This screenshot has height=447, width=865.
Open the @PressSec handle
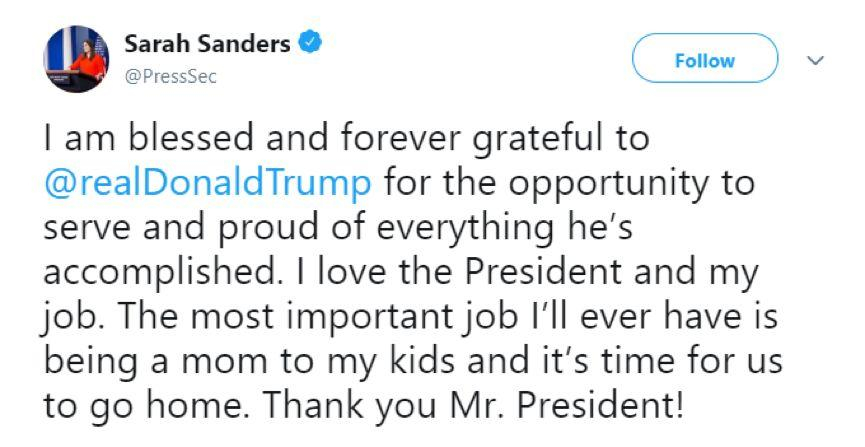[x=170, y=76]
